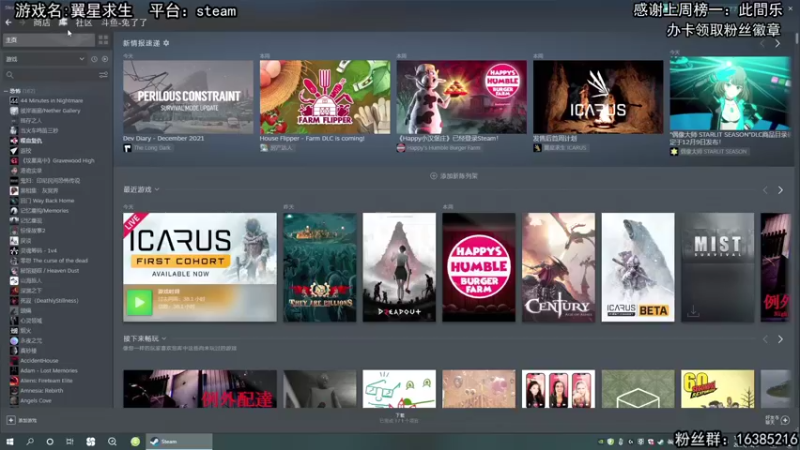800x450 pixels.
Task: Select Amnesia: Rebirth in library list
Action: pyautogui.click(x=41, y=391)
